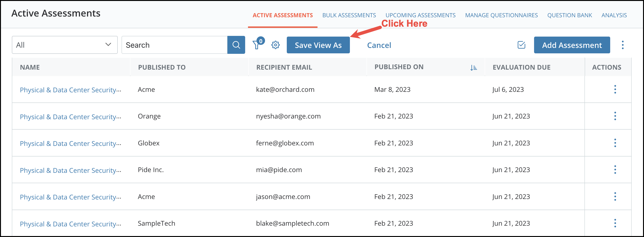The height and width of the screenshot is (237, 644).
Task: Click the sort icon on Published On column
Action: click(x=474, y=67)
